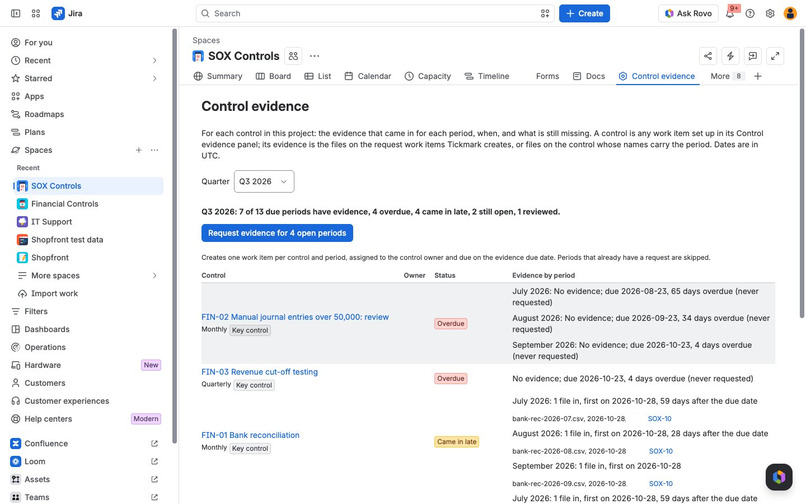Image resolution: width=806 pixels, height=504 pixels.
Task: Open FIN-01 Bank reconciliation link
Action: 250,435
